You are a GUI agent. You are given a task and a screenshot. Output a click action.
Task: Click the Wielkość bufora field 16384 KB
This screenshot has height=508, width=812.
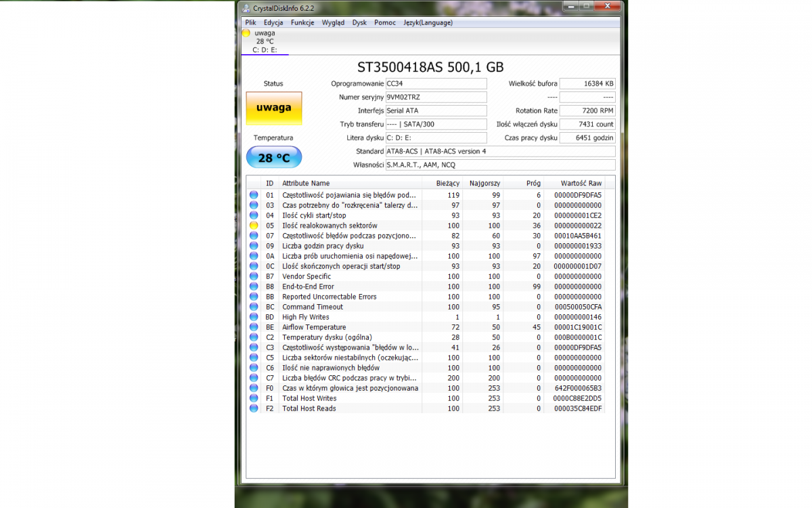tap(587, 83)
